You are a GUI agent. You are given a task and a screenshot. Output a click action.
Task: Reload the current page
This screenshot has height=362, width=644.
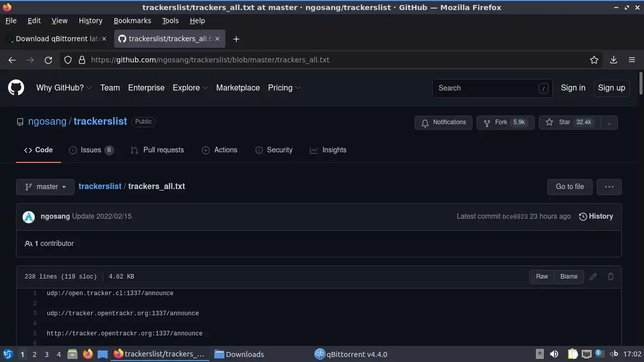pyautogui.click(x=48, y=60)
